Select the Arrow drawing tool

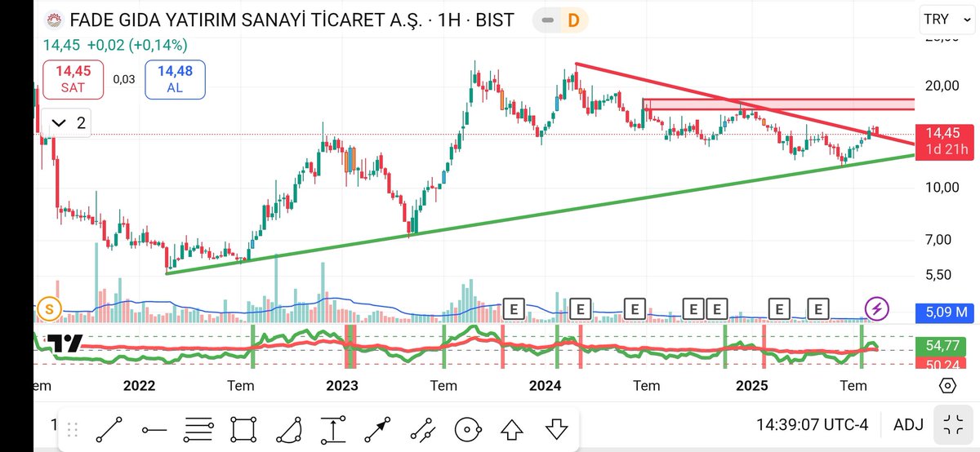click(377, 428)
